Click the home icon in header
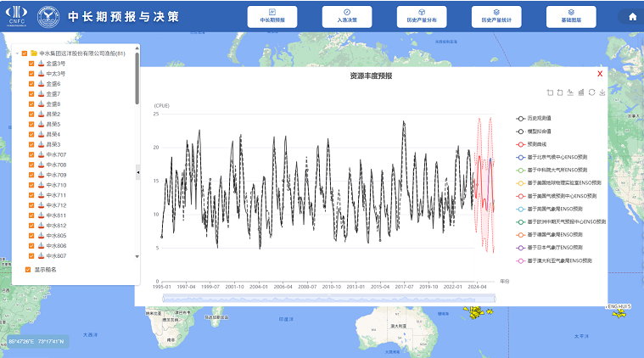644x358 pixels. pyautogui.click(x=631, y=17)
